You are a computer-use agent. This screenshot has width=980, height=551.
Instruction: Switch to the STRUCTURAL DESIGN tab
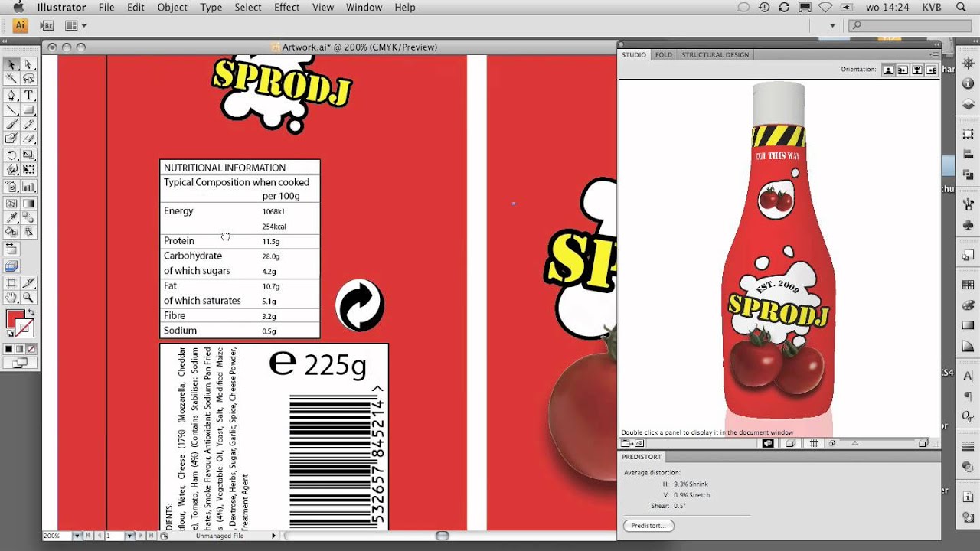[x=715, y=55]
